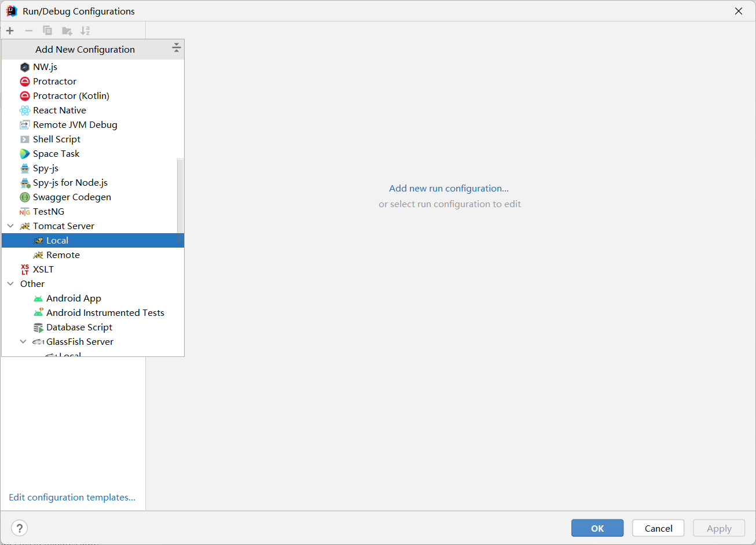Click the NW.js icon
The image size is (756, 545).
point(24,67)
